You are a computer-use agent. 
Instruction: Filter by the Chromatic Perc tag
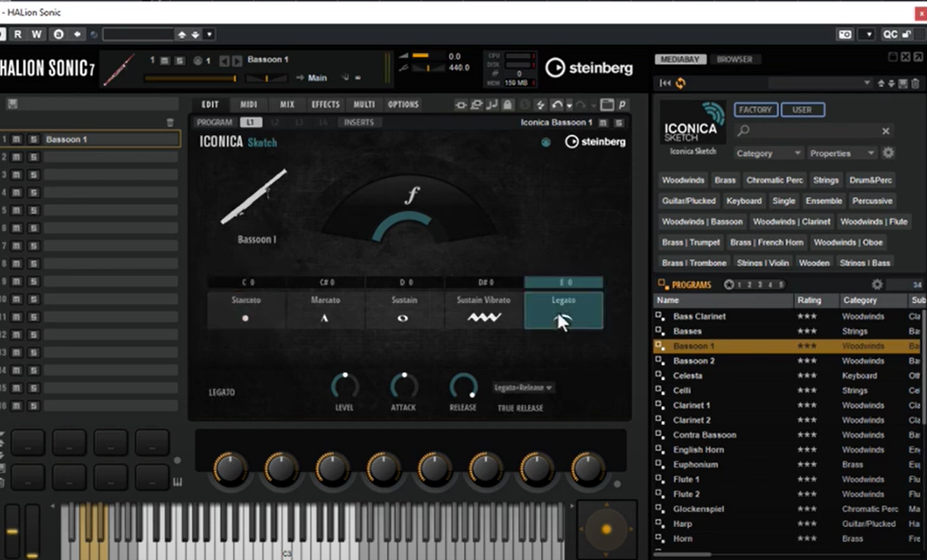(x=775, y=181)
